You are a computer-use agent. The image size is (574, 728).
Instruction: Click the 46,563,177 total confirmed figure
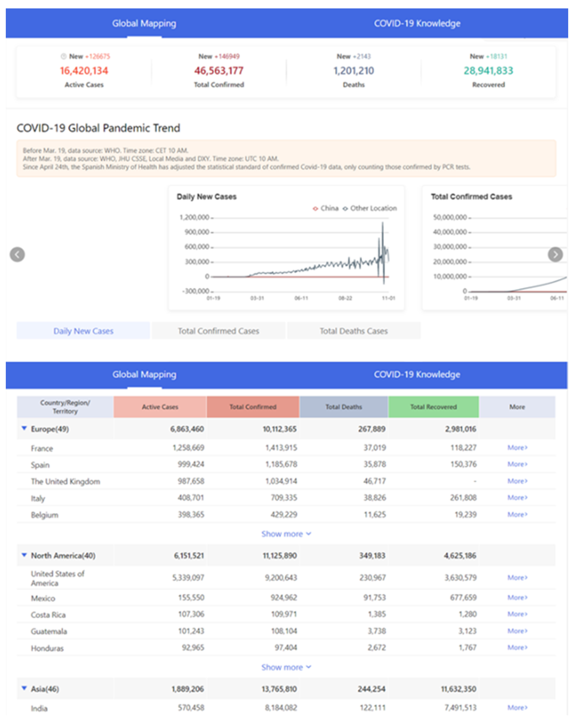(219, 71)
